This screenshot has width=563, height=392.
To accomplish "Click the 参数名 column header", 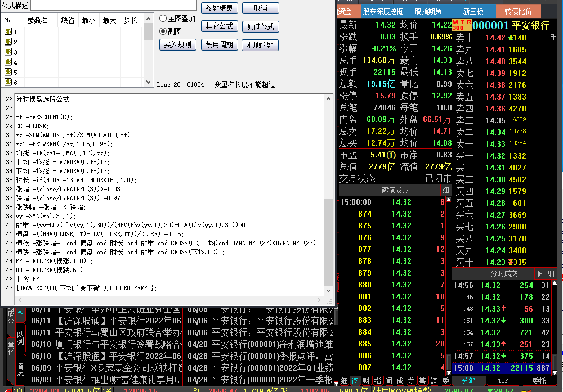I will [37, 20].
